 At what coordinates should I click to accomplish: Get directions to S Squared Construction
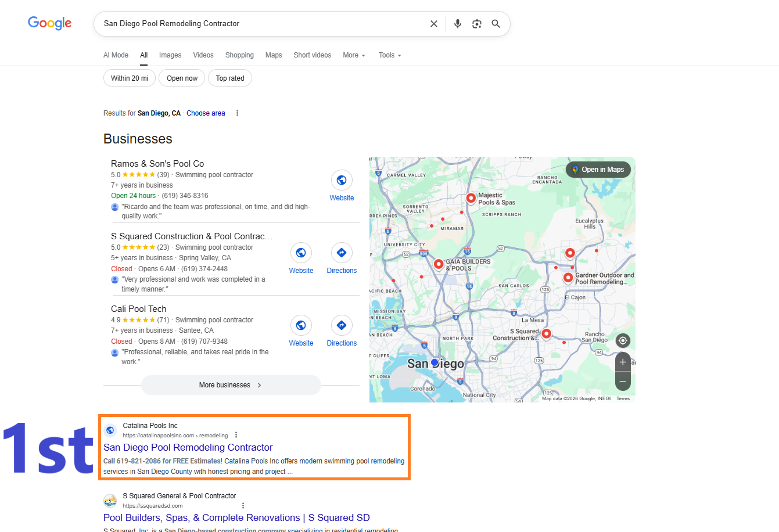coord(342,253)
